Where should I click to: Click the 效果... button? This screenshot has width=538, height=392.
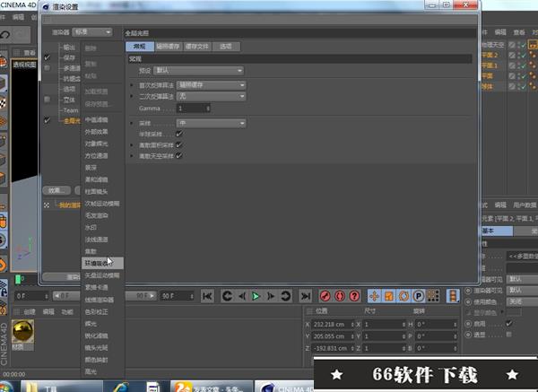tap(56, 190)
